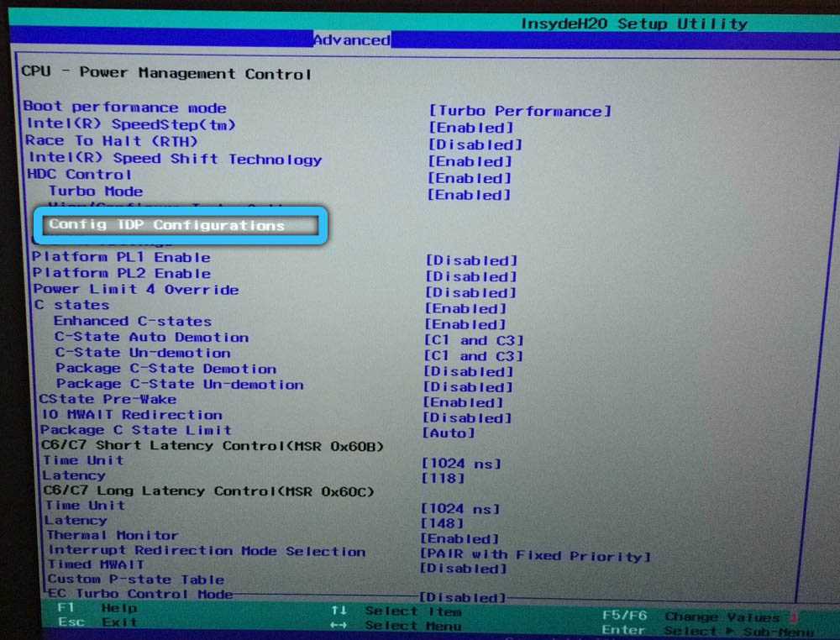
Task: Select Power Limit 4 Override value
Action: pos(470,292)
